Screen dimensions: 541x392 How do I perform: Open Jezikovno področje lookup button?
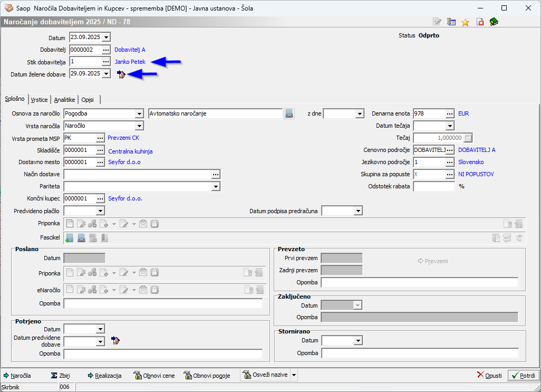pos(450,162)
